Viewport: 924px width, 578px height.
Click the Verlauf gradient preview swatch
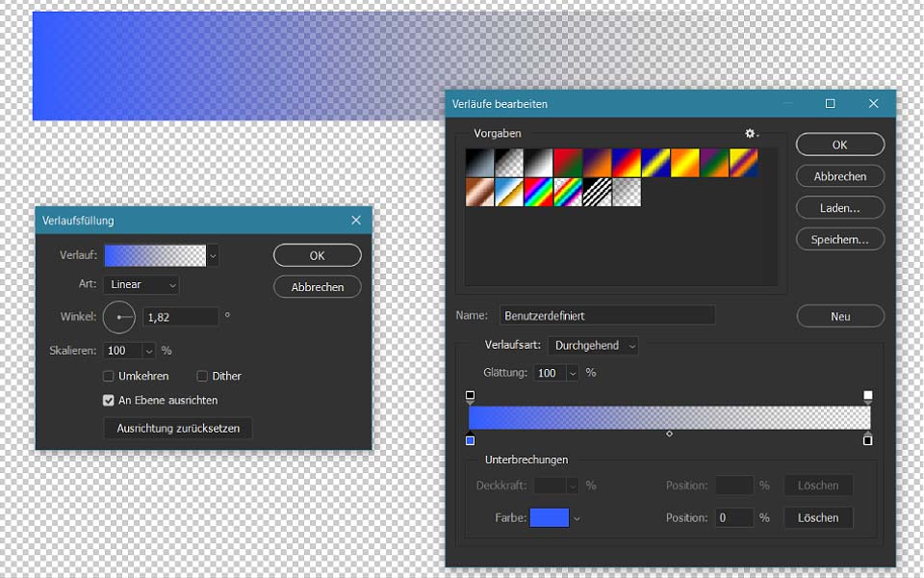156,256
